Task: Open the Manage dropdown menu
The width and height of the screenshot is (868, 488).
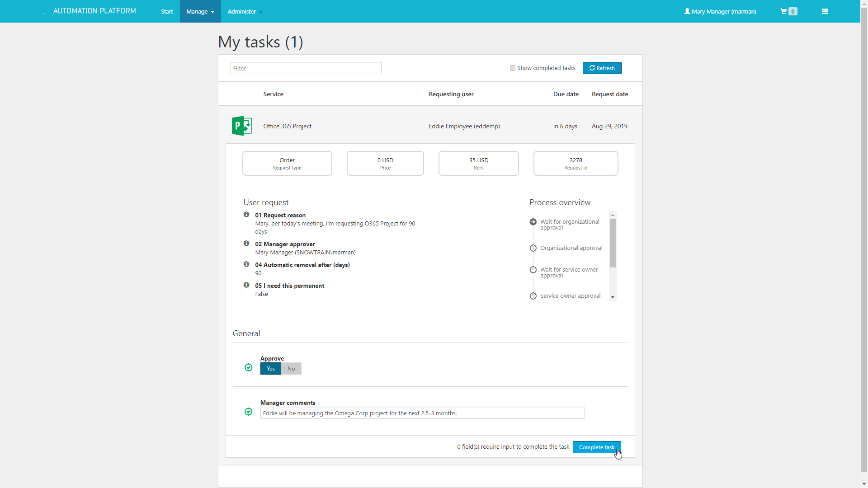Action: tap(200, 11)
